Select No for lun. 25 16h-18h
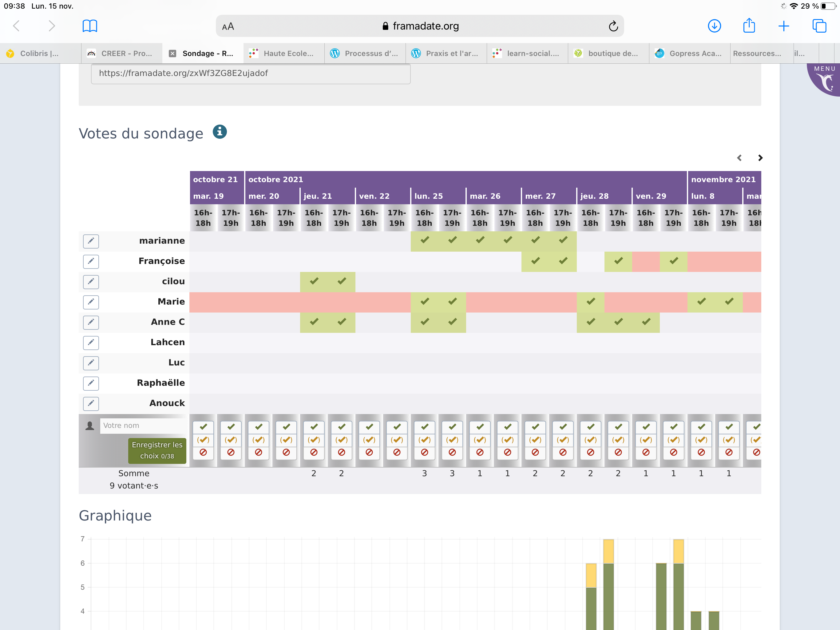Screen dimensions: 840x630 (425, 453)
